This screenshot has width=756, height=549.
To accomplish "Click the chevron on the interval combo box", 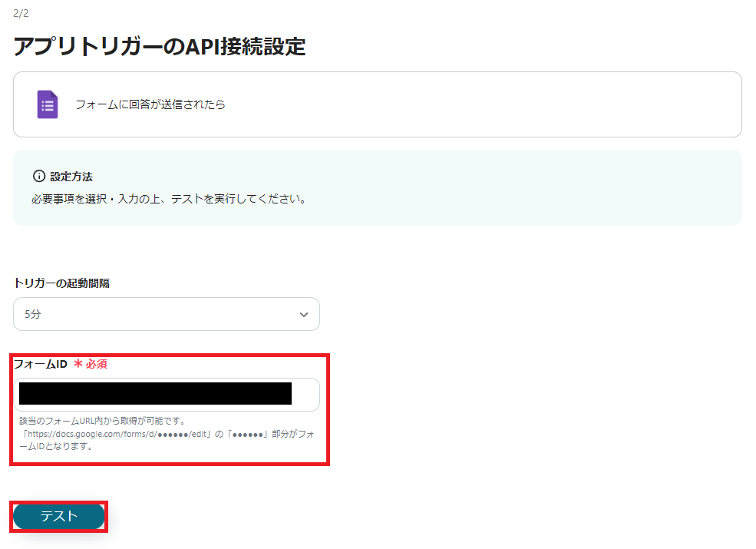I will [304, 314].
